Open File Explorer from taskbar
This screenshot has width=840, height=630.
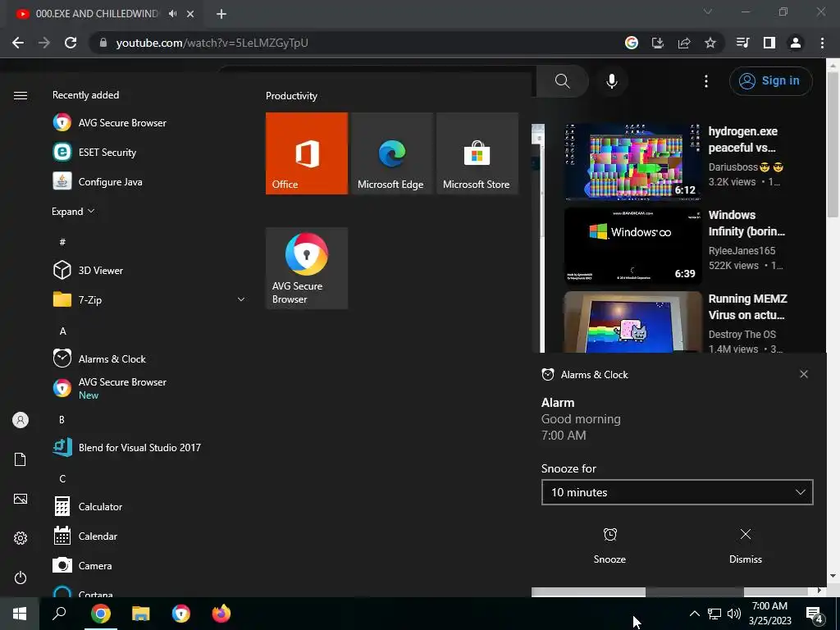(x=141, y=614)
